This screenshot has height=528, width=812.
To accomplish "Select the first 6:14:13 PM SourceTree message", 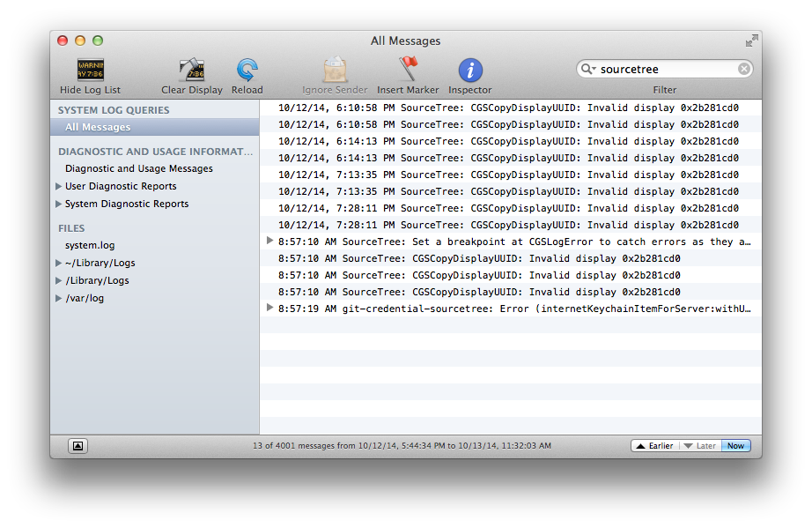I will click(x=510, y=141).
